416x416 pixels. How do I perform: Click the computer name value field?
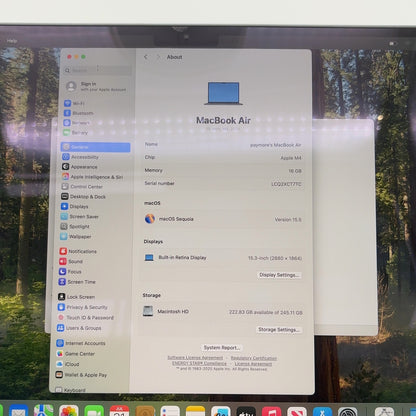coord(275,145)
